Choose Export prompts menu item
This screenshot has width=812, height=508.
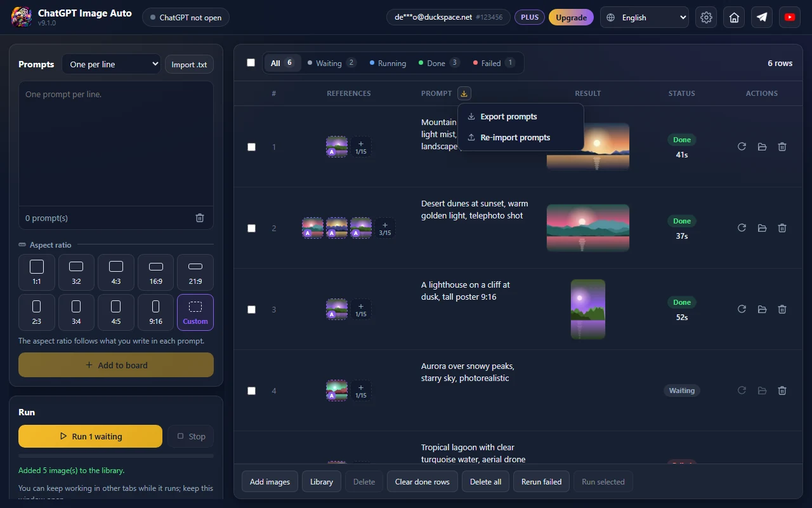pyautogui.click(x=520, y=117)
